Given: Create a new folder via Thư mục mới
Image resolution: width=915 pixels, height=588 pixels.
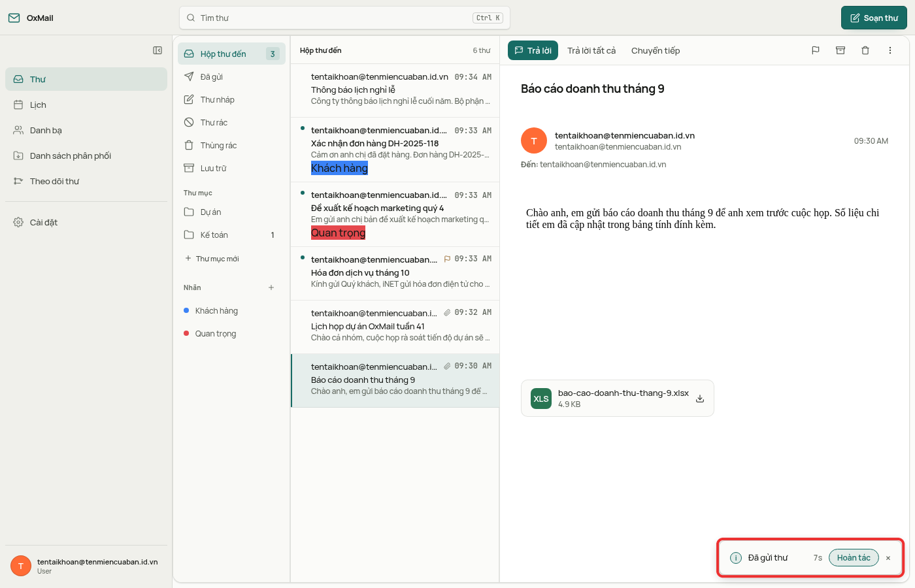Looking at the screenshot, I should (212, 259).
